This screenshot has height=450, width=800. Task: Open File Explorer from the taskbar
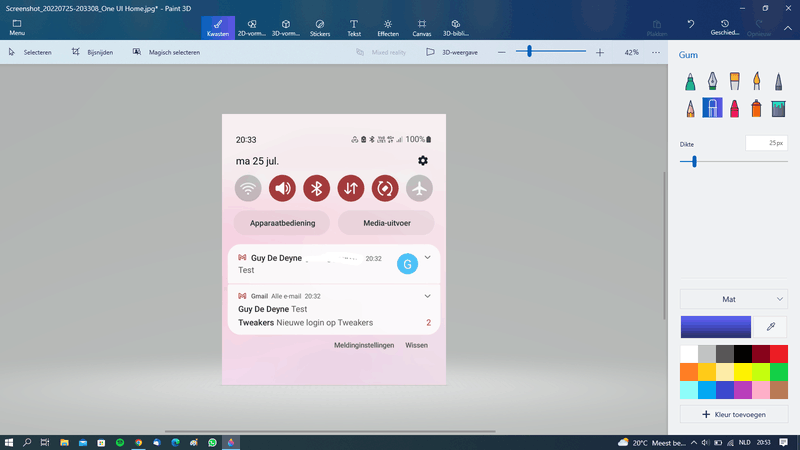64,442
